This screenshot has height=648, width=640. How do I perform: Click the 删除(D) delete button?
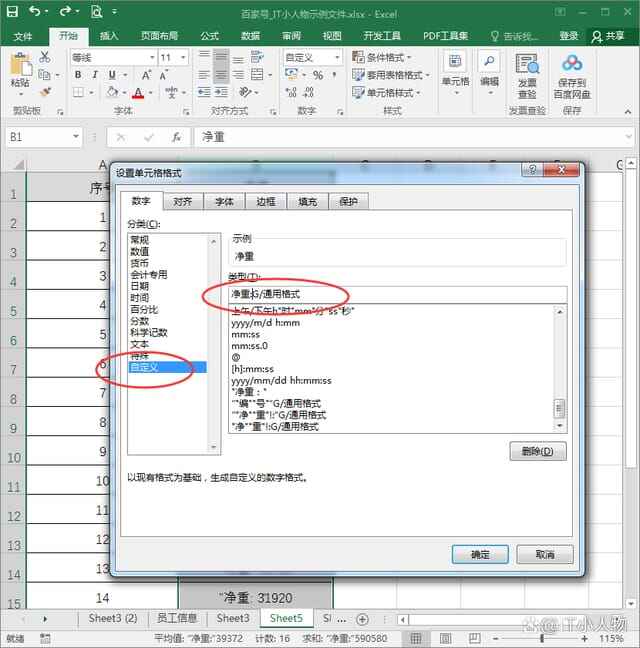(x=538, y=451)
